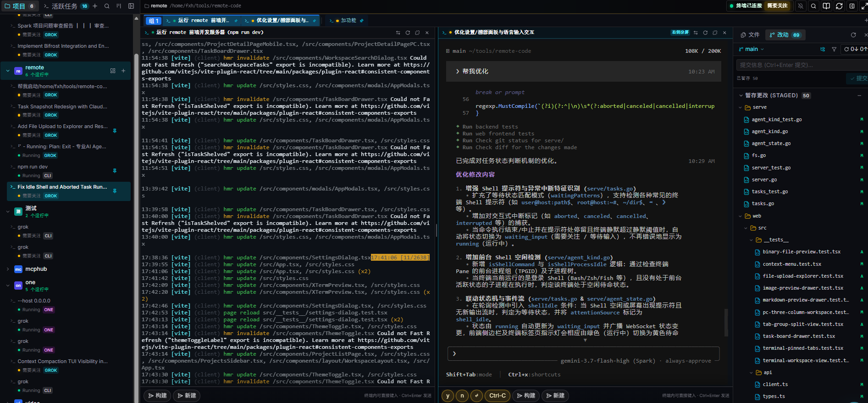Unpin the 运行 remote tab pin icon
The width and height of the screenshot is (868, 403).
[x=236, y=21]
